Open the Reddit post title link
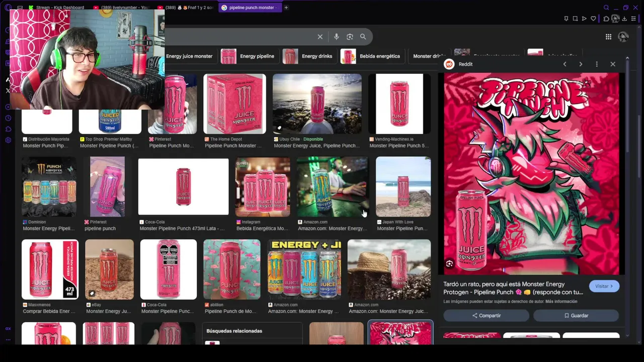 (513, 288)
